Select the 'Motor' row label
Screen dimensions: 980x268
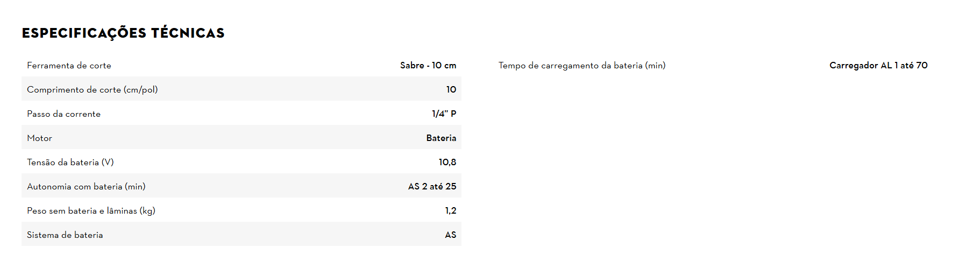pos(39,138)
